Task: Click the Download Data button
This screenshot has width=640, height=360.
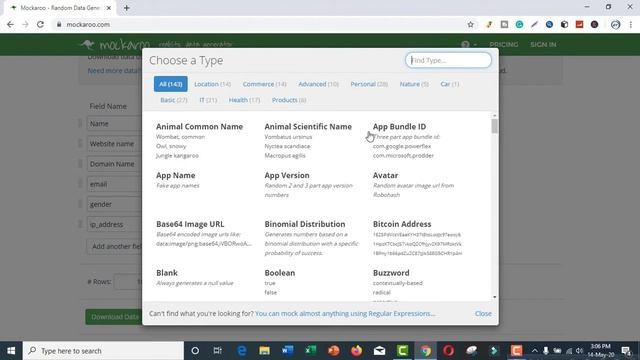Action: (x=114, y=317)
